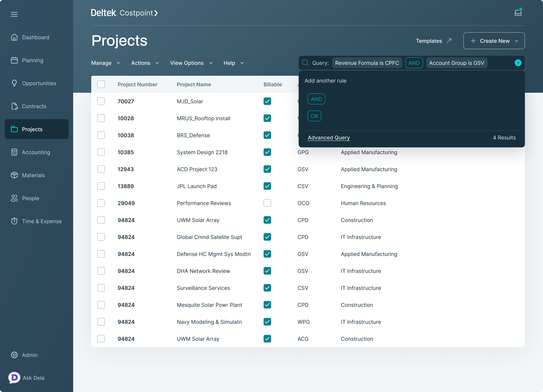Open Planning via calendar icon
Viewport: 543px width, 392px height.
pos(14,60)
